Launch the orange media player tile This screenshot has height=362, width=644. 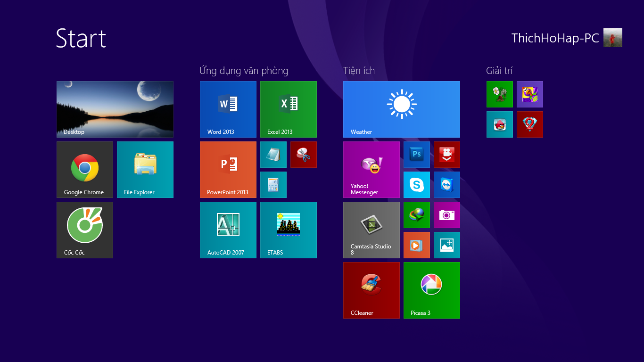pos(417,245)
